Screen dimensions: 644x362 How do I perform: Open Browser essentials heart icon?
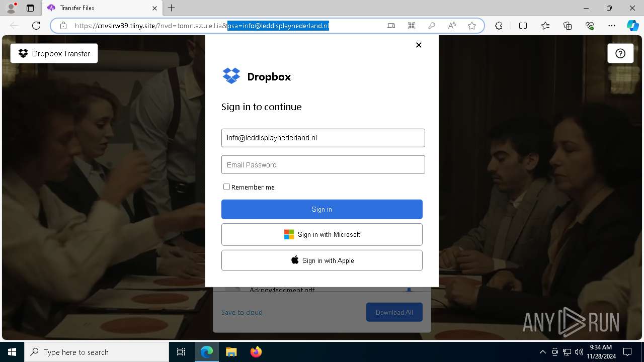[590, 26]
